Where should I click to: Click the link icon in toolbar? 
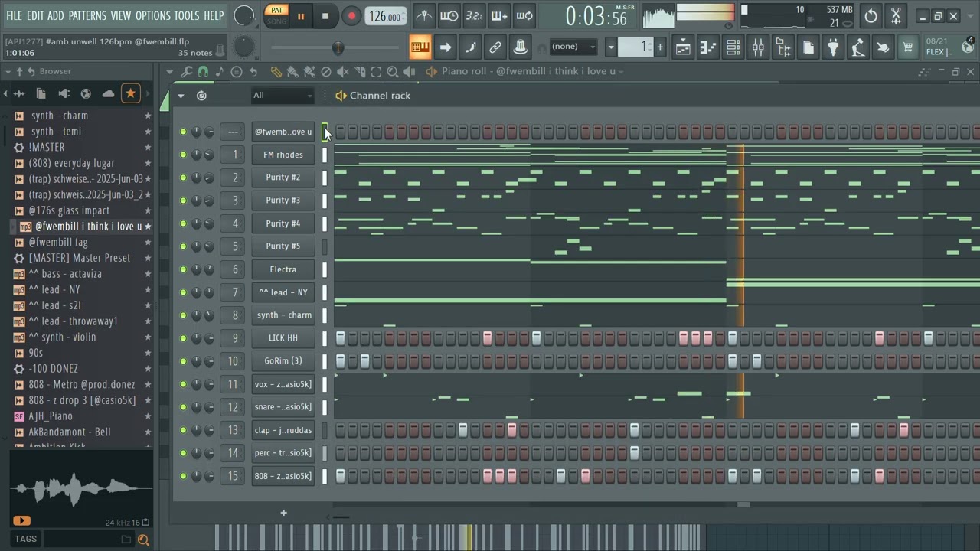pyautogui.click(x=495, y=47)
